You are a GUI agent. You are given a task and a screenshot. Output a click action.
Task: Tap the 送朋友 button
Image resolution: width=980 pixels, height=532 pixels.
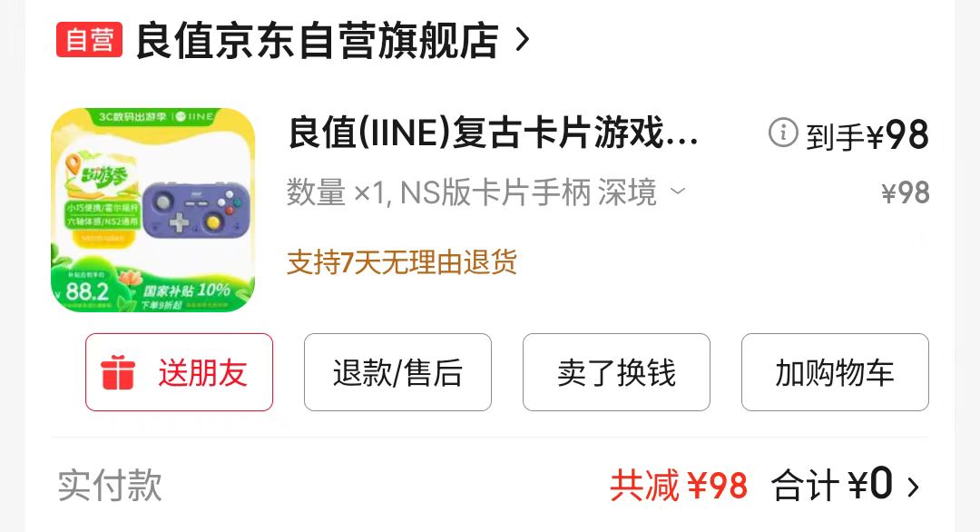(x=180, y=372)
